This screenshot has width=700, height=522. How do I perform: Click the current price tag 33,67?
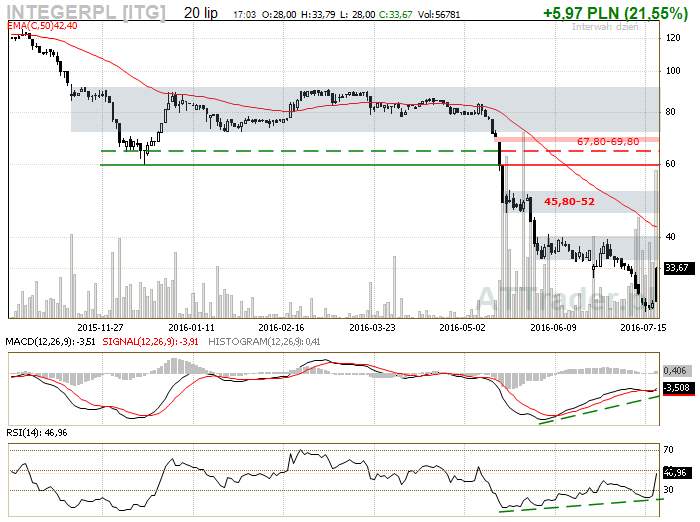click(x=679, y=268)
